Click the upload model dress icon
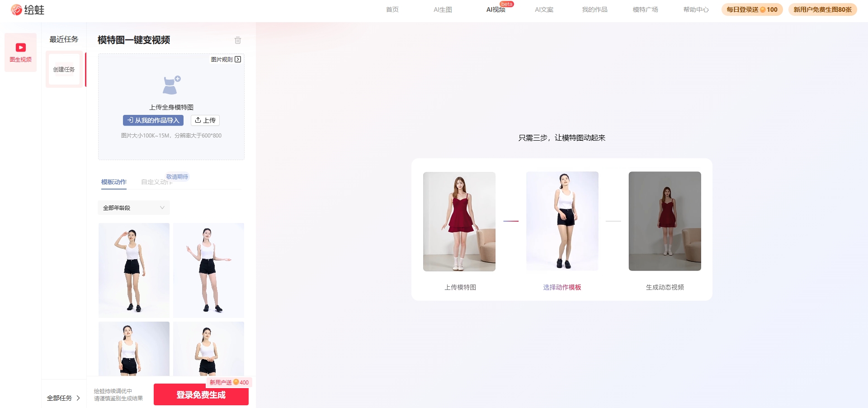The width and height of the screenshot is (868, 408). click(171, 85)
